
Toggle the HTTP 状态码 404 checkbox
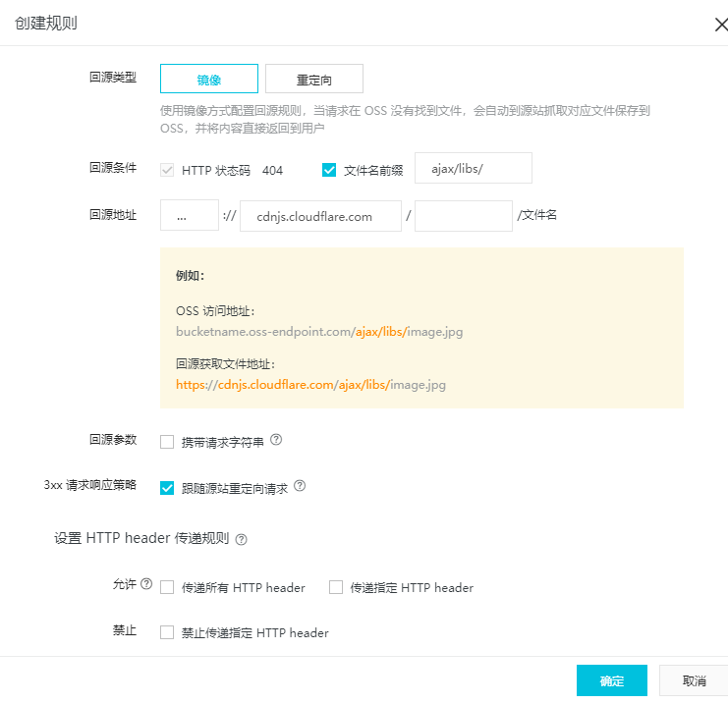coord(167,170)
